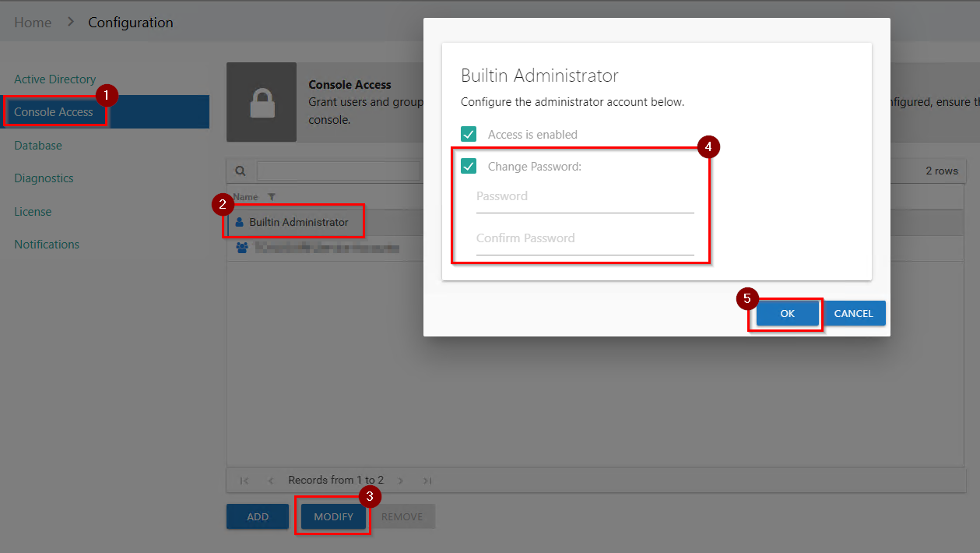Cancel the Builtin Administrator dialog
Screen dimensions: 980x553
pyautogui.click(x=854, y=312)
